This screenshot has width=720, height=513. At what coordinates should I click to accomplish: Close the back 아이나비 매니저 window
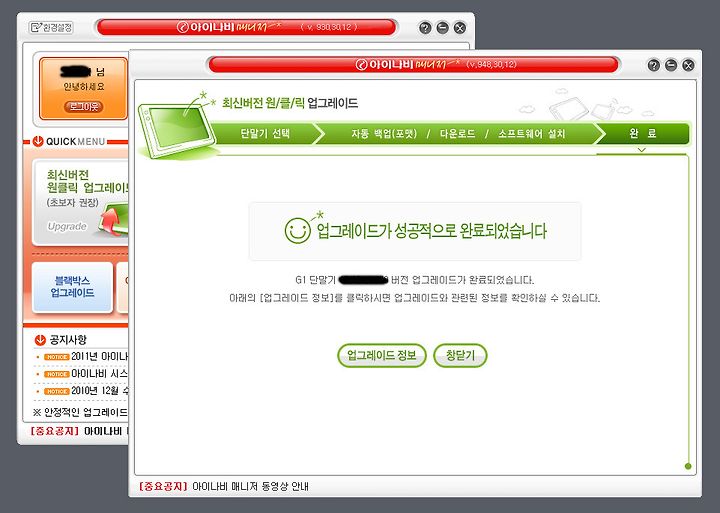click(x=460, y=28)
